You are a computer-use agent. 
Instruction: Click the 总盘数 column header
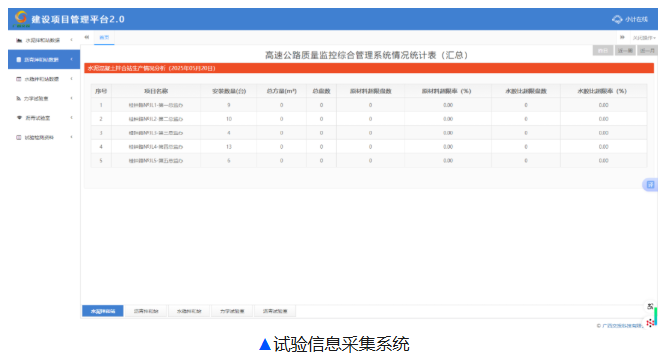(x=321, y=91)
